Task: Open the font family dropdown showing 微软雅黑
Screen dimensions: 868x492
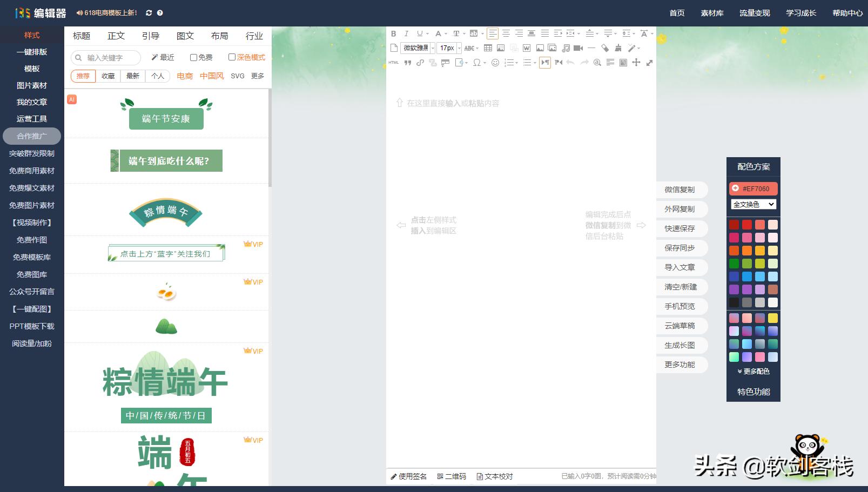Action: pyautogui.click(x=415, y=48)
